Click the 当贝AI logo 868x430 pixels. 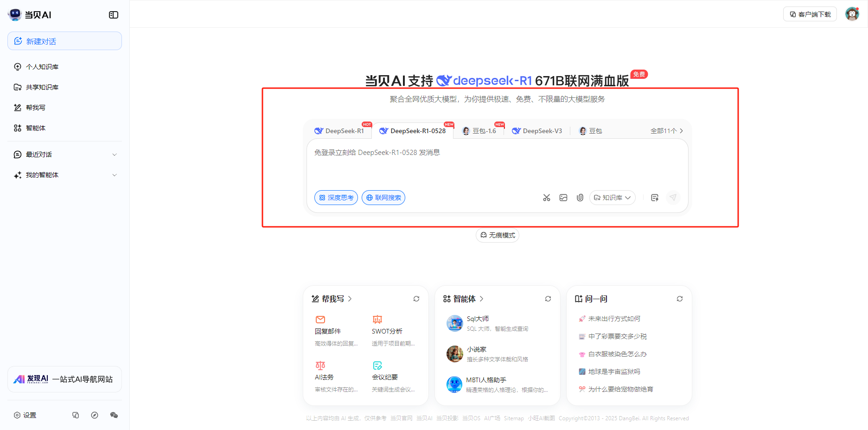pos(30,15)
